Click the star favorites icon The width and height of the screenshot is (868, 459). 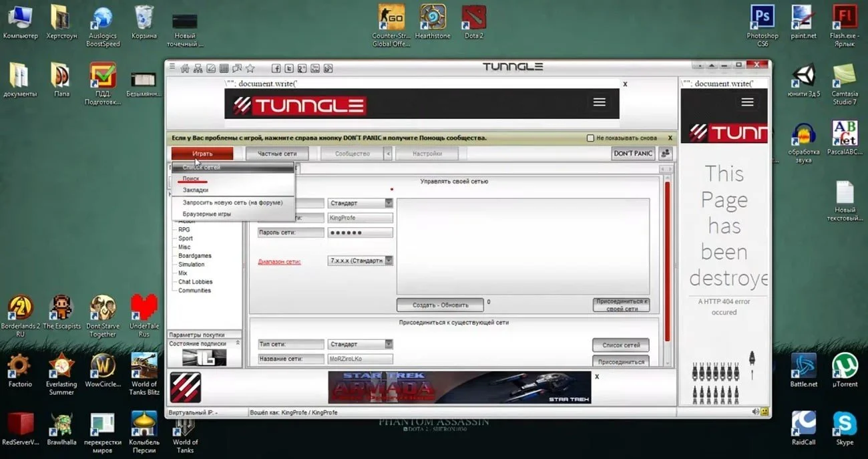tap(250, 68)
